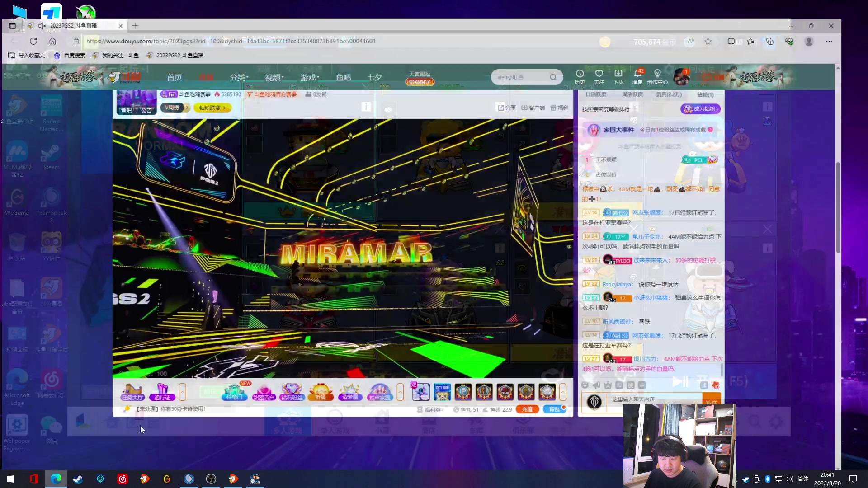Viewport: 868px width, 488px height.
Task: Open 创作中心 lightbulb icon
Action: pos(657,74)
